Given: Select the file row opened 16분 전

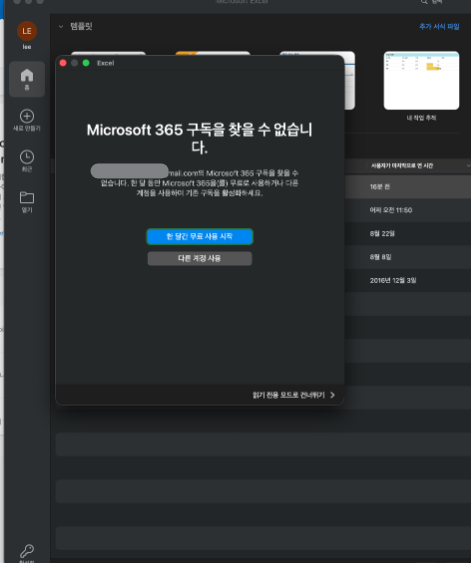Looking at the screenshot, I should coord(408,187).
